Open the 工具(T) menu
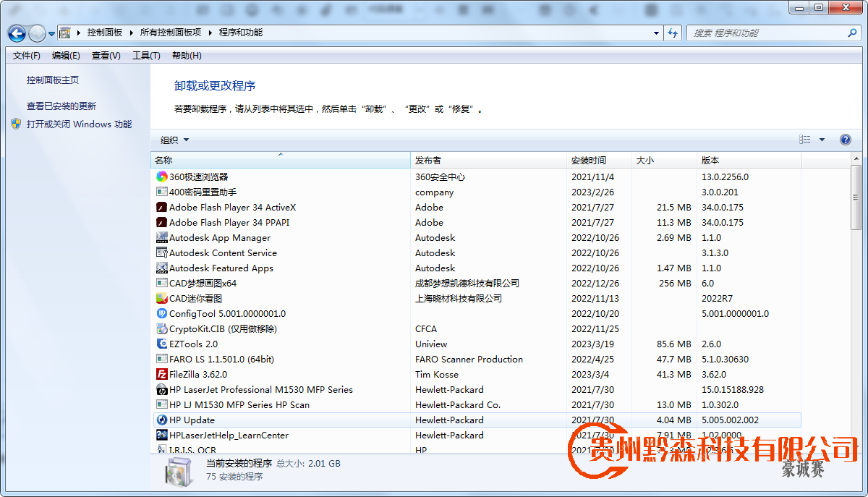Image resolution: width=868 pixels, height=497 pixels. tap(146, 56)
